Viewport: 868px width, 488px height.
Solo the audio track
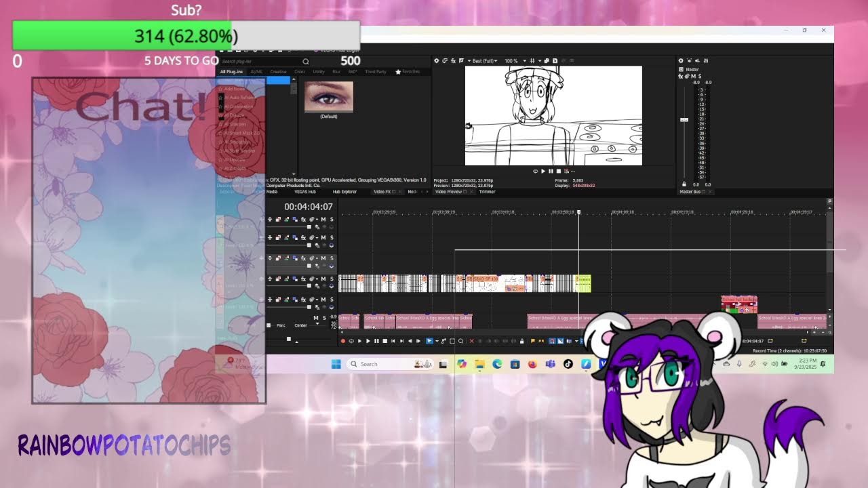(x=324, y=318)
